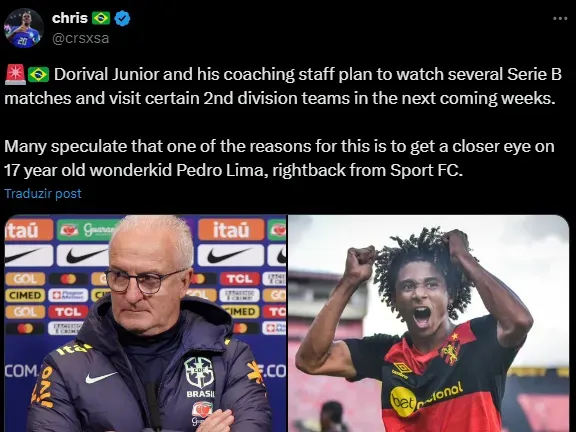The width and height of the screenshot is (576, 432).
Task: Click the bet nacional sponsor logo
Action: tap(426, 398)
